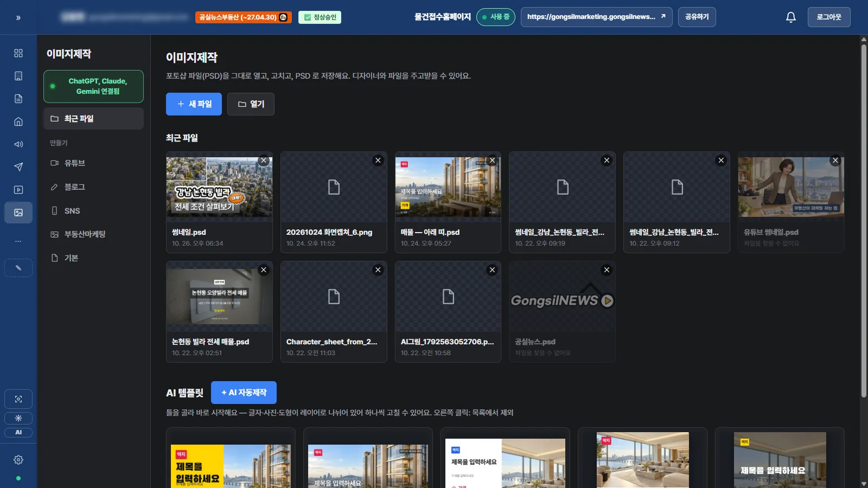Open the dashboard grid icon in sidebar

(18, 53)
